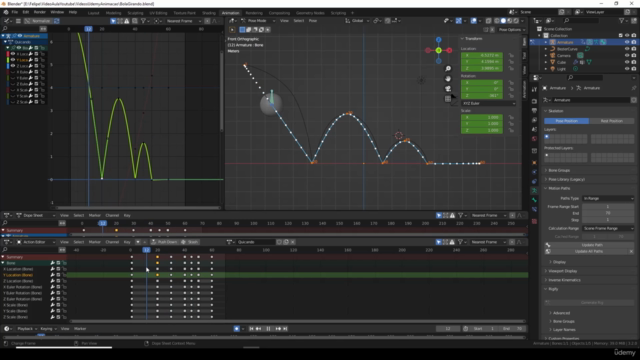Switch to the Shading workspace tab
Viewport: 640px width, 360px height.
(x=209, y=13)
